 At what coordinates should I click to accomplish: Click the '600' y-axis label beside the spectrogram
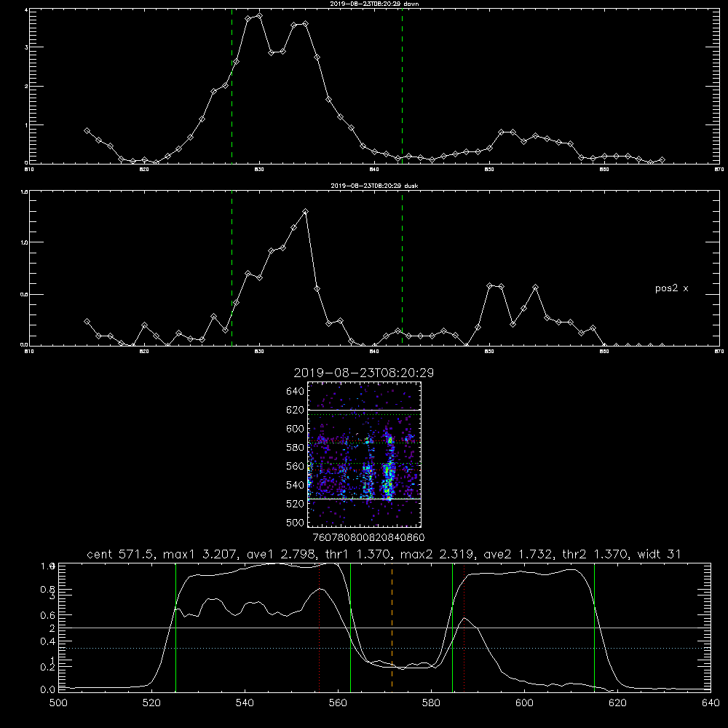[296, 429]
